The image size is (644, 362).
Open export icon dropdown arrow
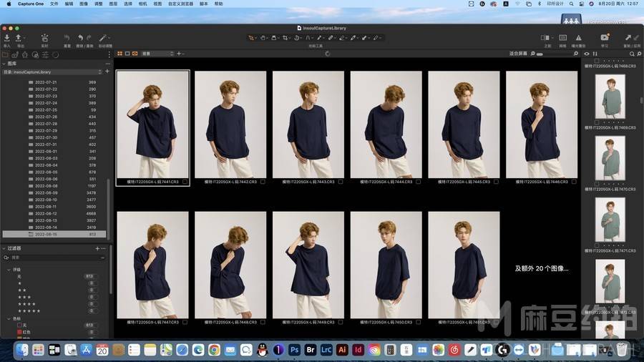24,38
